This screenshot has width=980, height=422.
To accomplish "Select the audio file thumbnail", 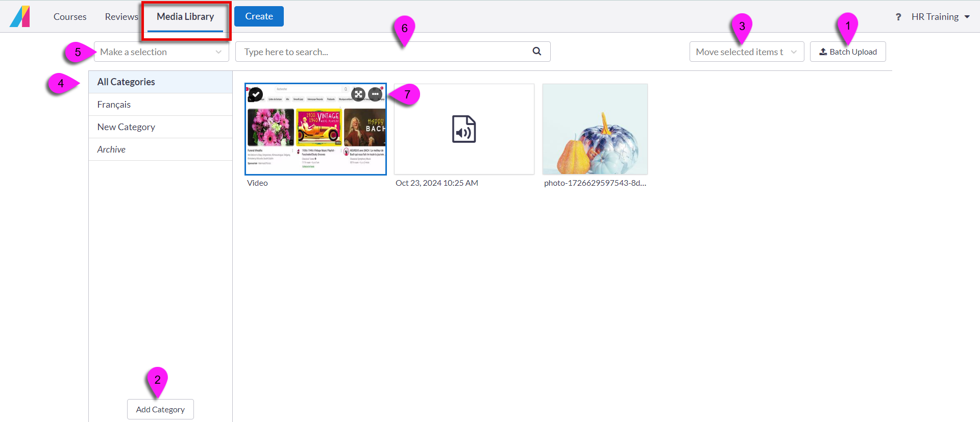I will click(464, 129).
